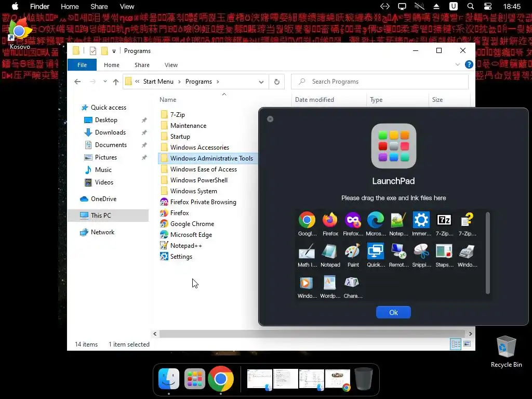This screenshot has width=532, height=399.
Task: Launch Math Input Panel from LaunchPad
Action: (x=307, y=251)
